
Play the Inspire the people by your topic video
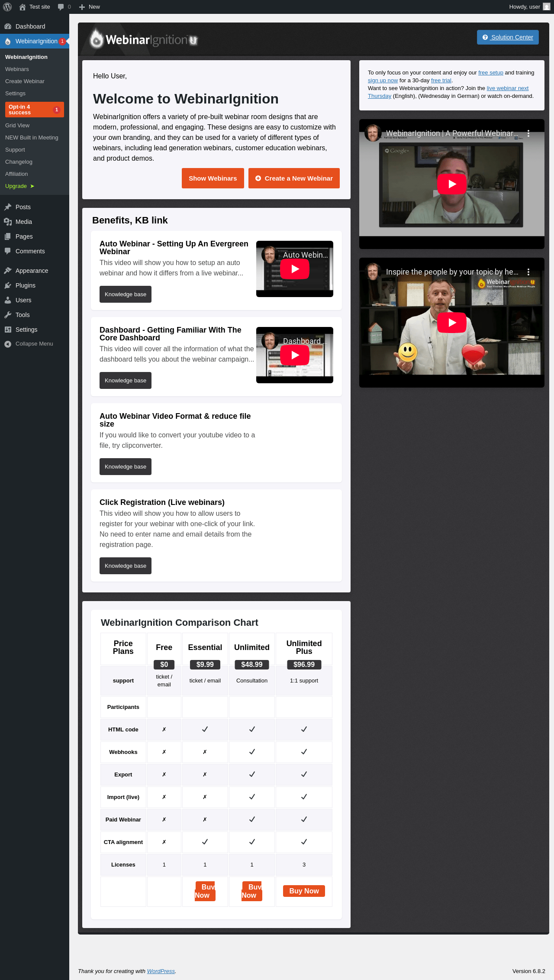452,323
